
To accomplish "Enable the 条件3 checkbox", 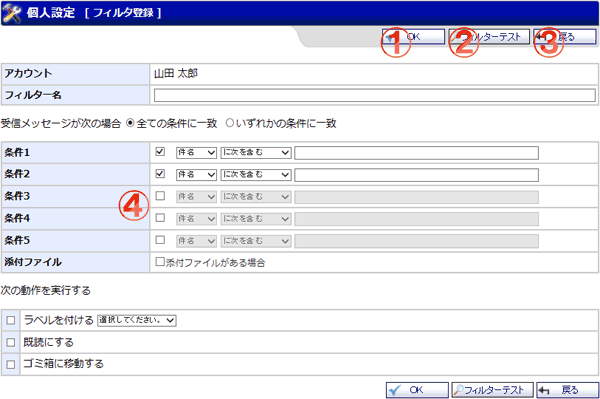I will 160,196.
